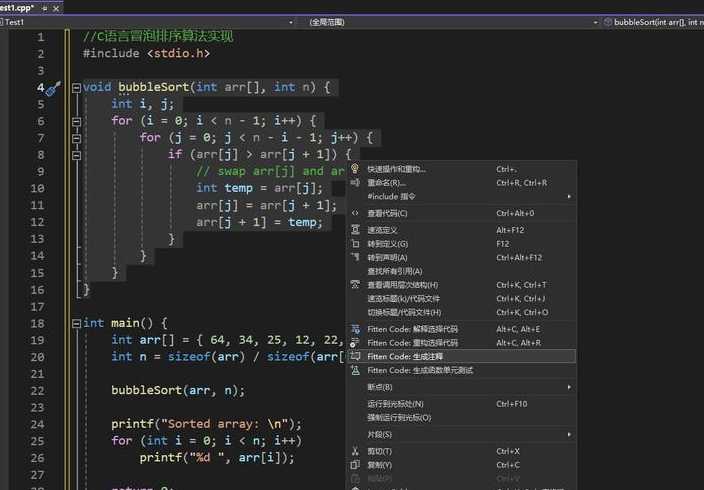Image resolution: width=704 pixels, height=490 pixels.
Task: Click the Fitten Code unit test flask icon
Action: (355, 370)
